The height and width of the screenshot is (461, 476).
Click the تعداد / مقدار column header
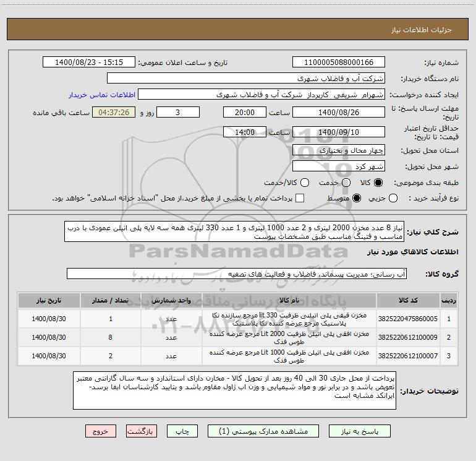(x=111, y=300)
